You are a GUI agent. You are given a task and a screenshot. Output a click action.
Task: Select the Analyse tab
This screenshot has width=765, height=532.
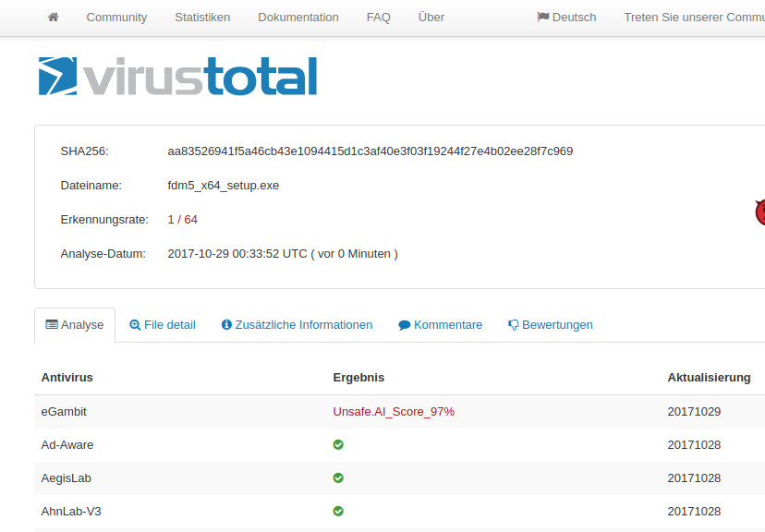coord(75,325)
